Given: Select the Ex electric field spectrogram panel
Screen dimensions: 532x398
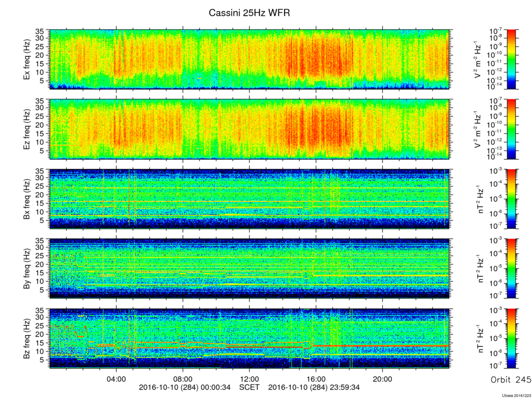Looking at the screenshot, I should pyautogui.click(x=249, y=59).
